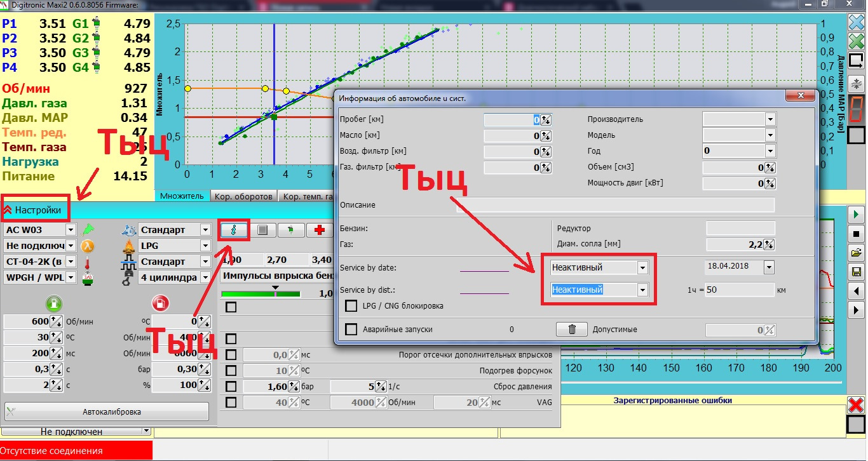
Task: Select the Множитель tab
Action: pos(182,196)
